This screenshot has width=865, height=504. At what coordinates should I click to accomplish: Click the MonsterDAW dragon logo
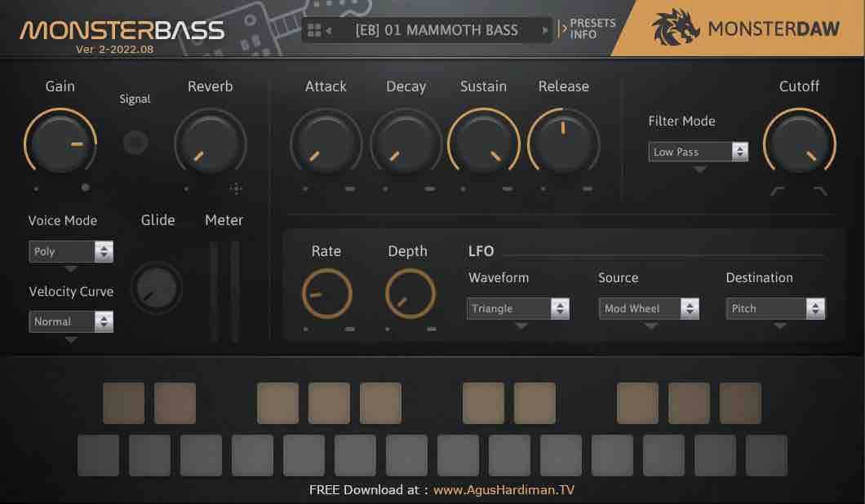pyautogui.click(x=676, y=29)
